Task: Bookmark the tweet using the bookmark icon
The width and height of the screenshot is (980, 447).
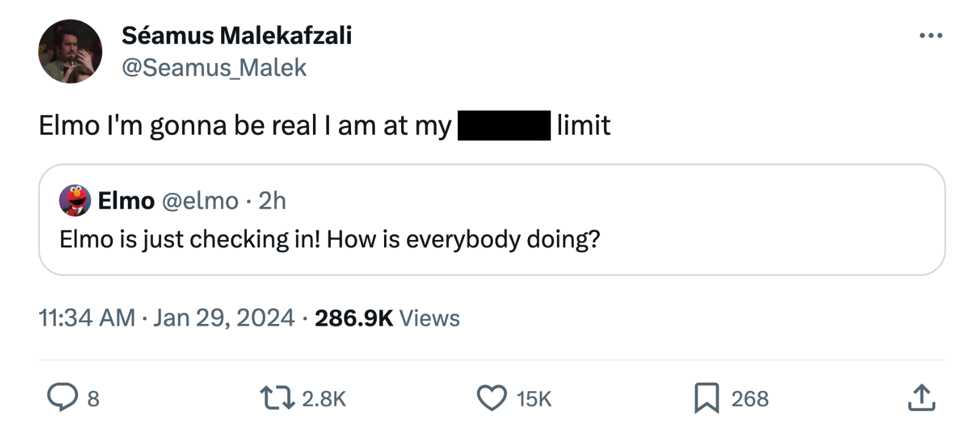Action: click(706, 397)
